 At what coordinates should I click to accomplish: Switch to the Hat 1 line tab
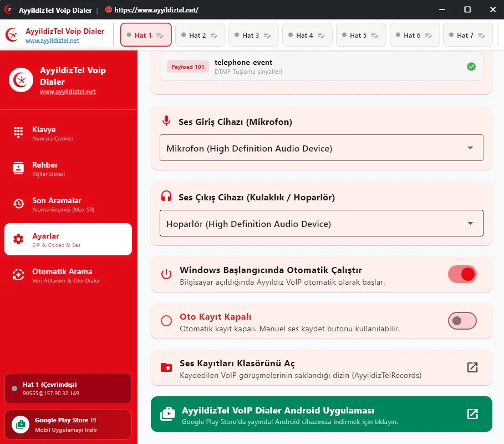click(146, 35)
